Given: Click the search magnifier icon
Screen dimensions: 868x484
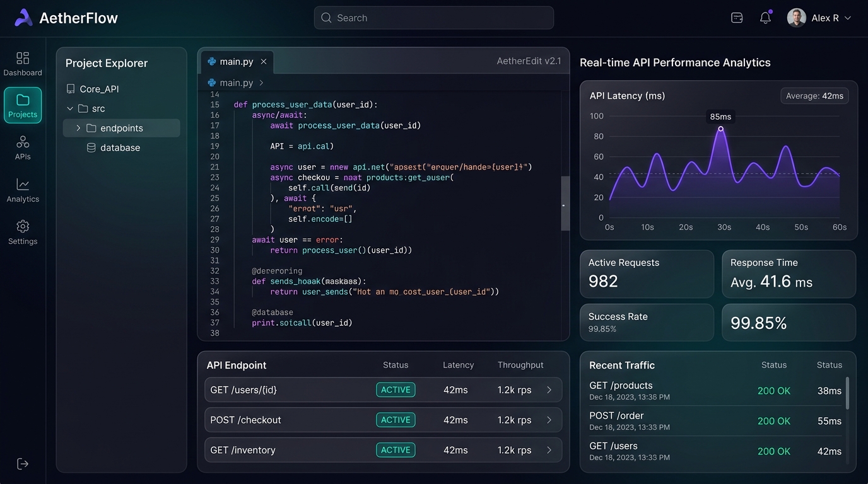Looking at the screenshot, I should (x=326, y=18).
